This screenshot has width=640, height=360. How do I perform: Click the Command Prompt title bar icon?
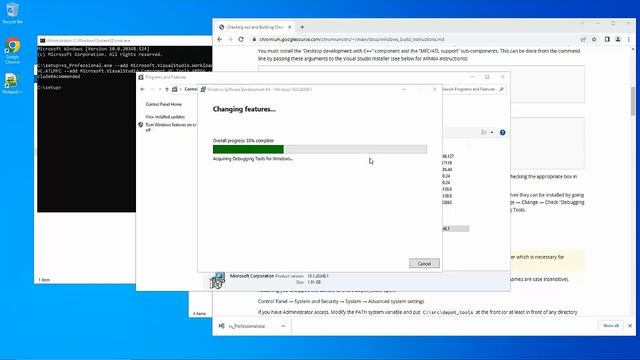coord(42,40)
